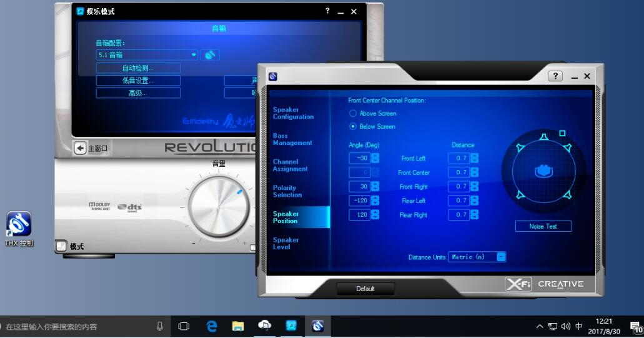Open File Explorer from the taskbar
This screenshot has width=644, height=338.
pos(237,326)
